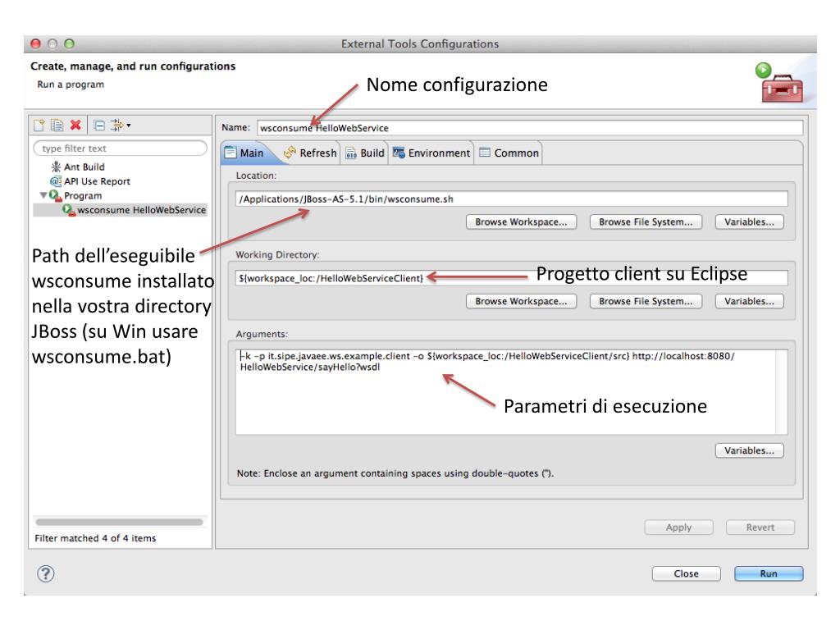Viewport: 840px width, 630px height.
Task: Click the Collapse All icon
Action: pos(99,126)
